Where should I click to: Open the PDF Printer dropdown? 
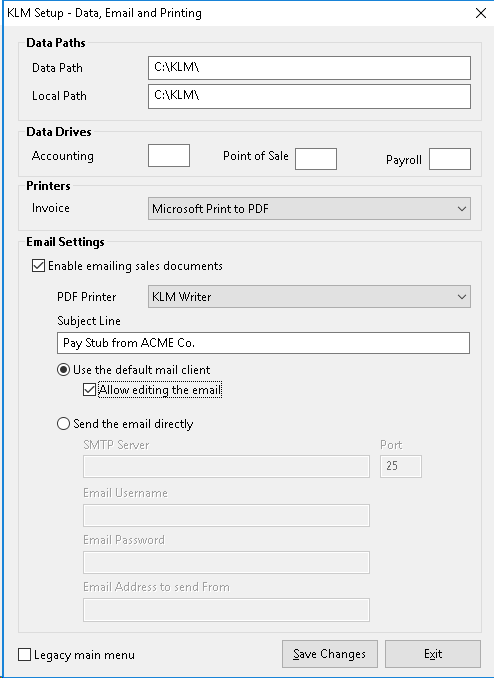(x=309, y=297)
